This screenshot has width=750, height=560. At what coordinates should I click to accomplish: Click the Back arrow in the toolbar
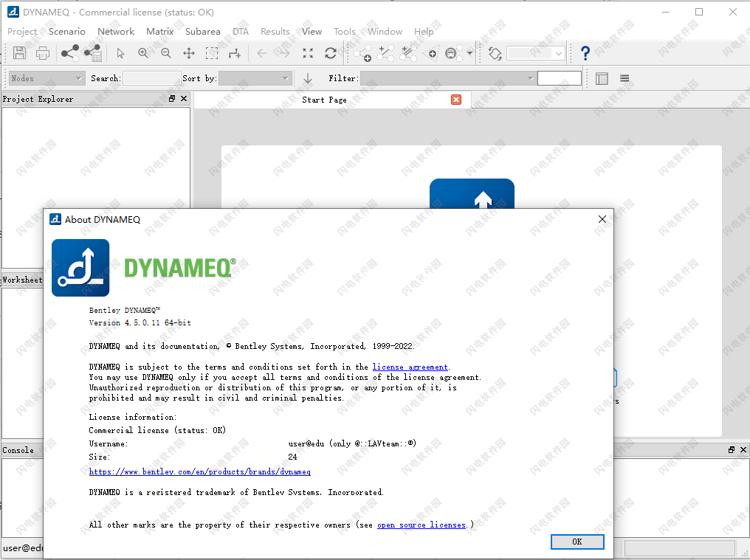261,53
